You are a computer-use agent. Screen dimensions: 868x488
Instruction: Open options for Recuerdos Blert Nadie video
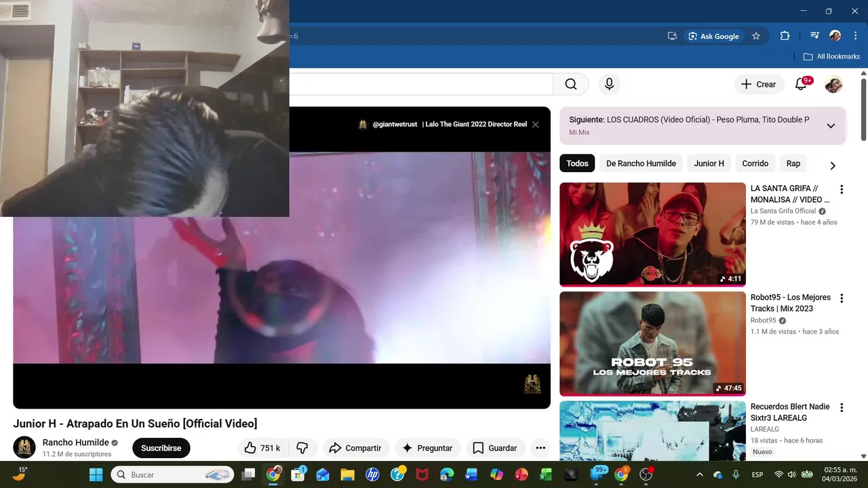click(842, 407)
